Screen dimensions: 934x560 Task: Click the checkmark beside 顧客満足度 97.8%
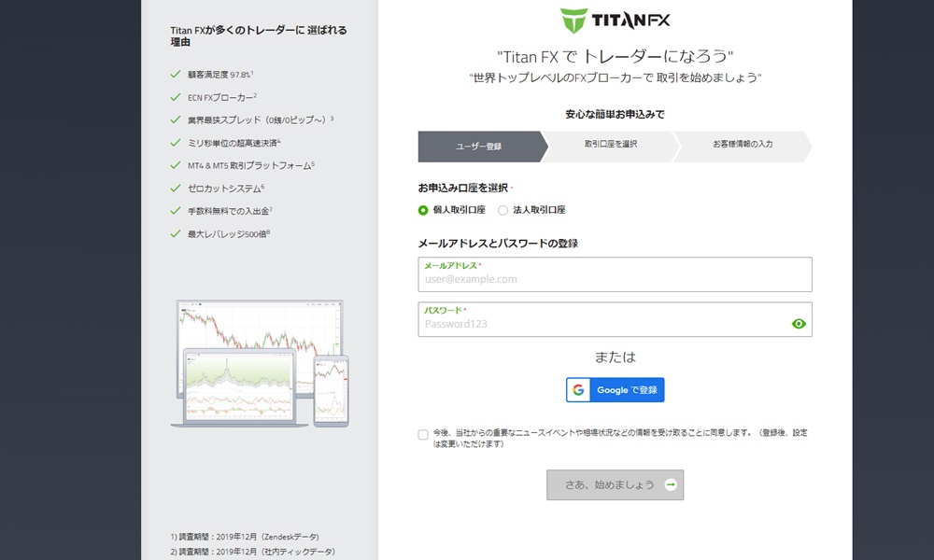175,74
